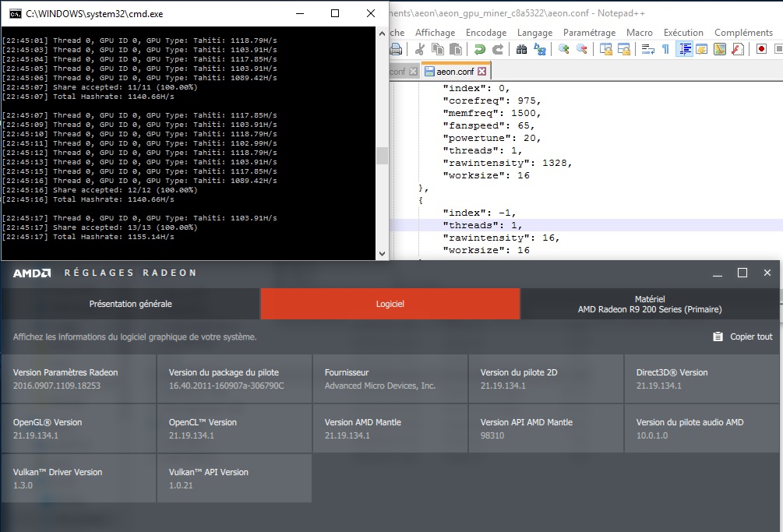Zoom in with the magnifier plus icon
This screenshot has height=532, width=783.
564,49
